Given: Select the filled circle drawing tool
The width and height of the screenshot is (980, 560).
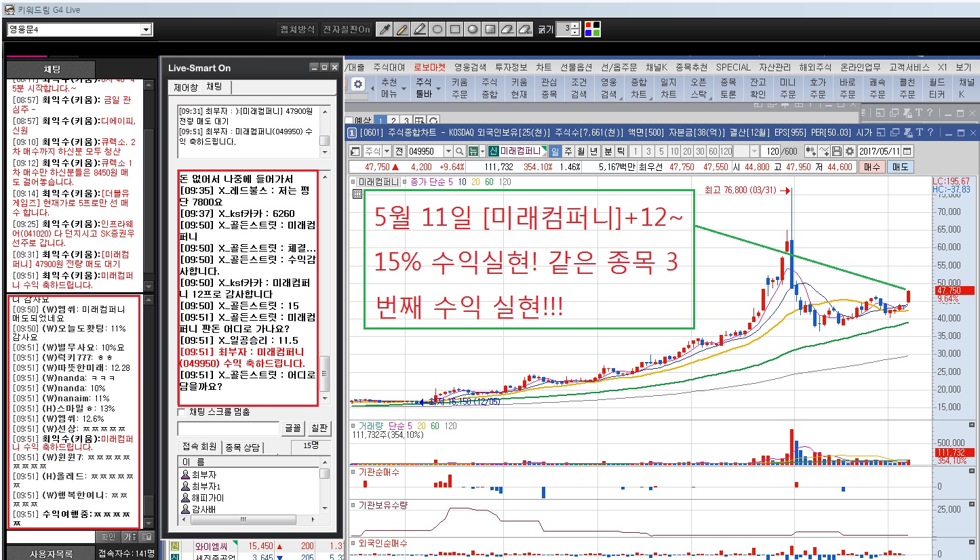Looking at the screenshot, I should 473,29.
